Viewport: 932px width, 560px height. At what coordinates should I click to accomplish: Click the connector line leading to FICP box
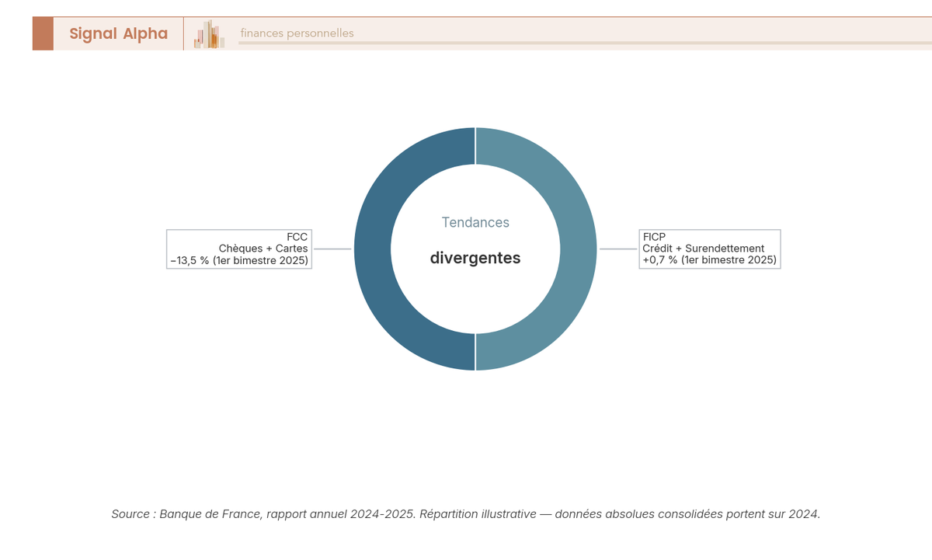(617, 249)
